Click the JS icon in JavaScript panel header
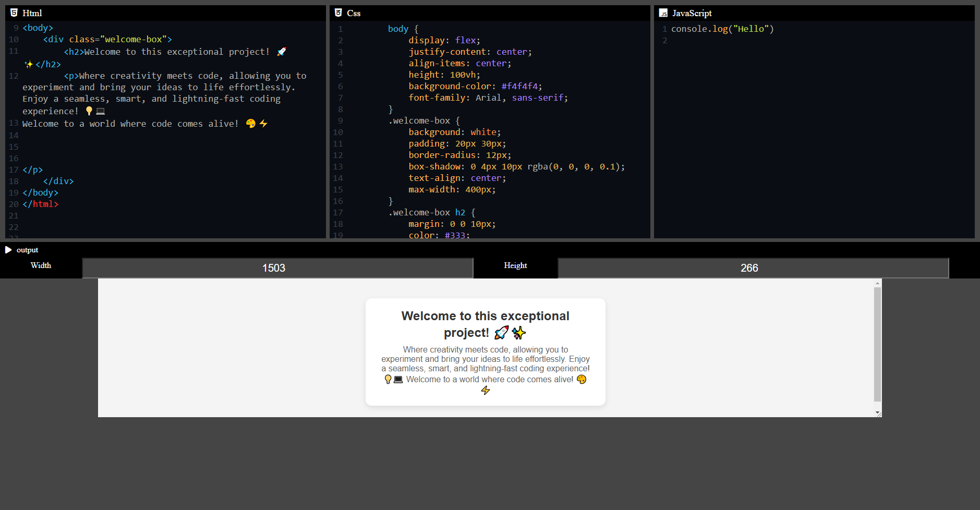This screenshot has height=510, width=980. (663, 13)
